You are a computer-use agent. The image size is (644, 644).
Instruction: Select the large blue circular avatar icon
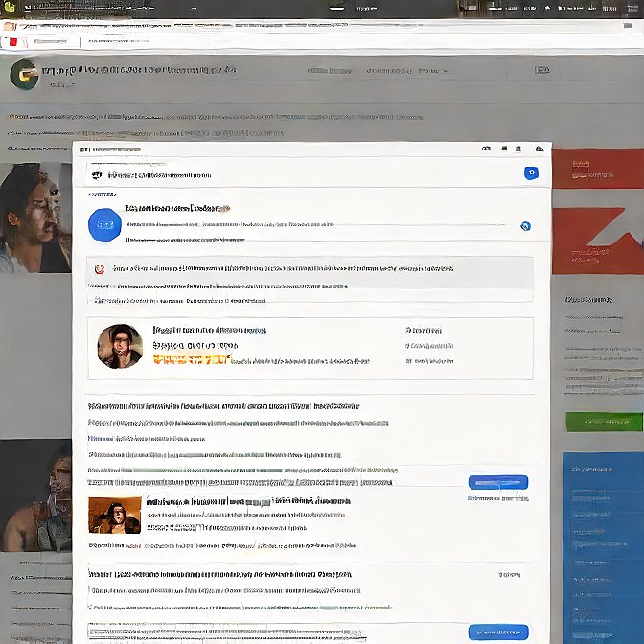[104, 224]
